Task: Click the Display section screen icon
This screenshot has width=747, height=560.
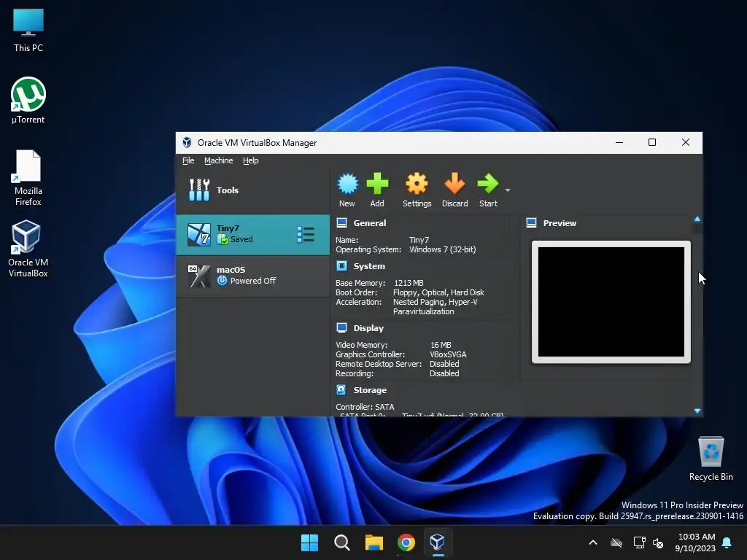Action: [341, 327]
